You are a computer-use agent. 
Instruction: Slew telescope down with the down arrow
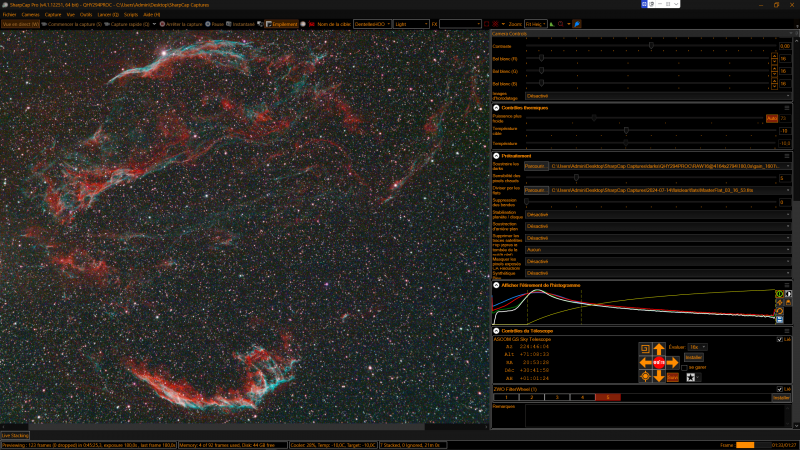pyautogui.click(x=659, y=377)
